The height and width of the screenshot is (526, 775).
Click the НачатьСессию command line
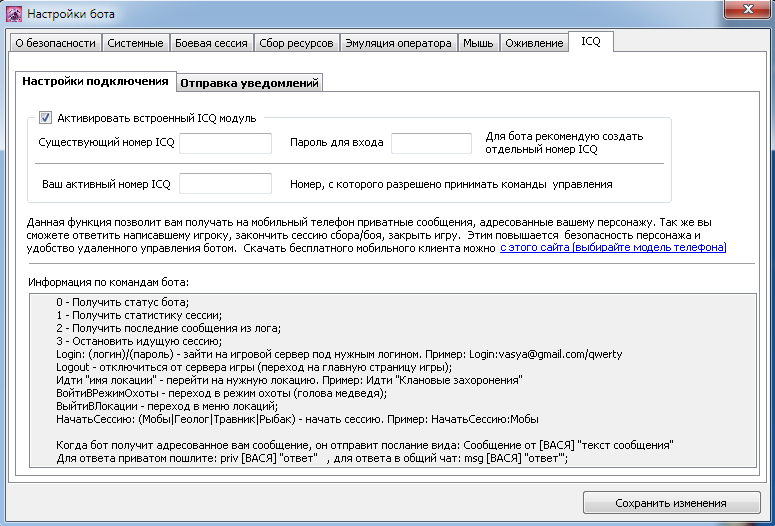coord(298,419)
